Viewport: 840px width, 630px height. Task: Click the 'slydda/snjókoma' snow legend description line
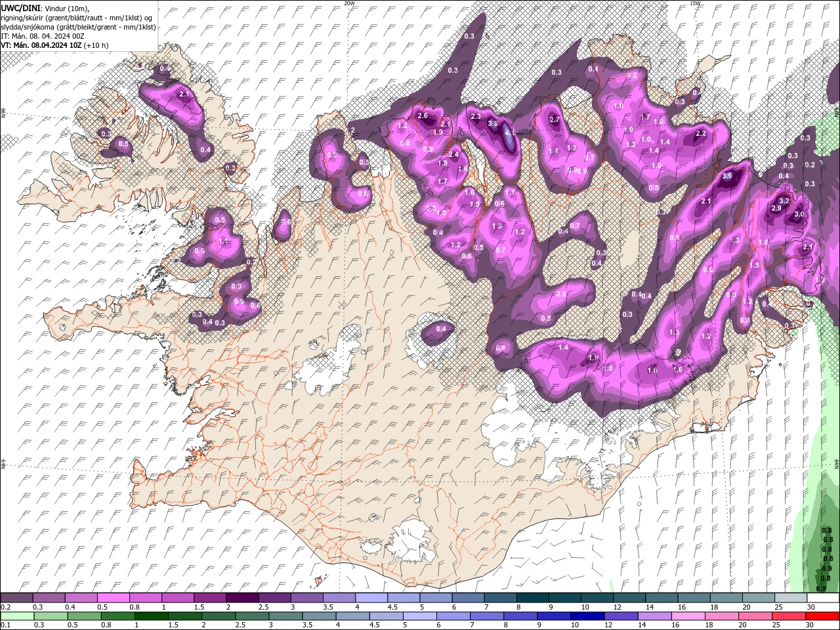pos(78,27)
